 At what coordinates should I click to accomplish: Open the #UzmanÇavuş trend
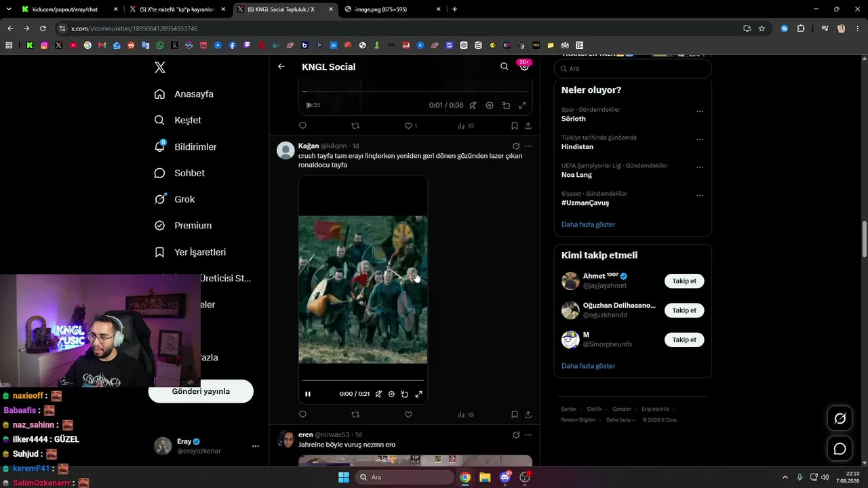point(585,203)
